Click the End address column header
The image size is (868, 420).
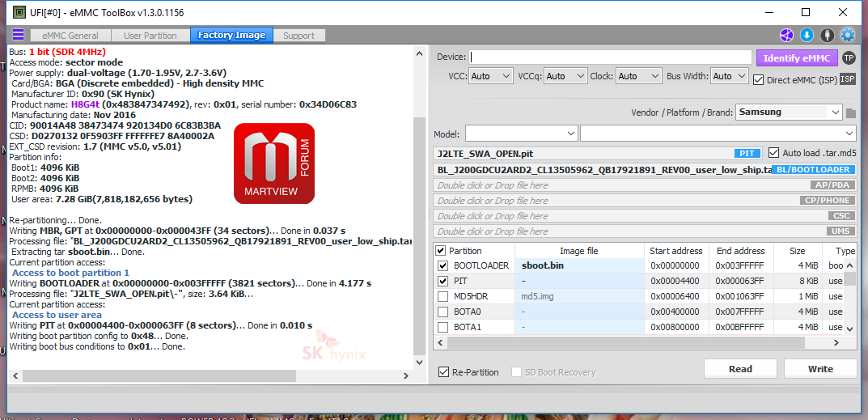741,251
